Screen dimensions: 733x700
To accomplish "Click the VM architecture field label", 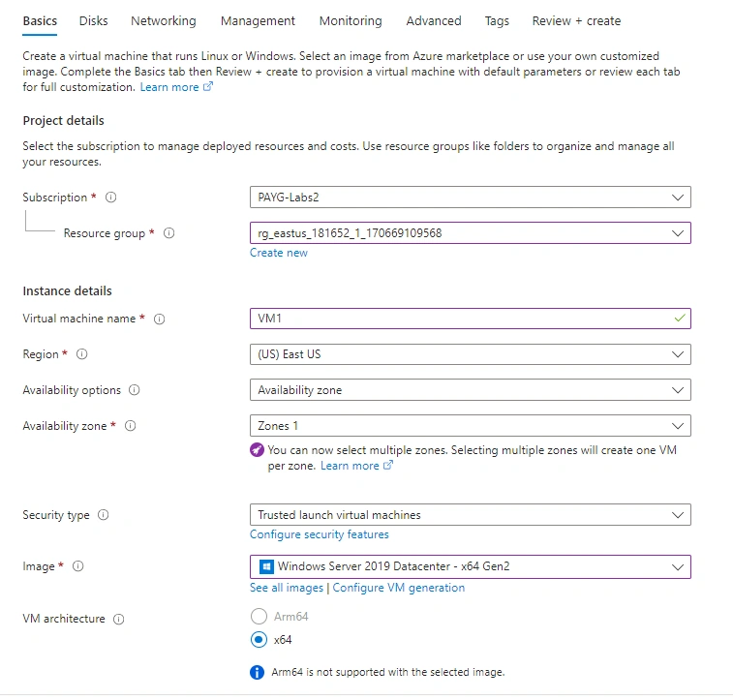I will point(64,619).
